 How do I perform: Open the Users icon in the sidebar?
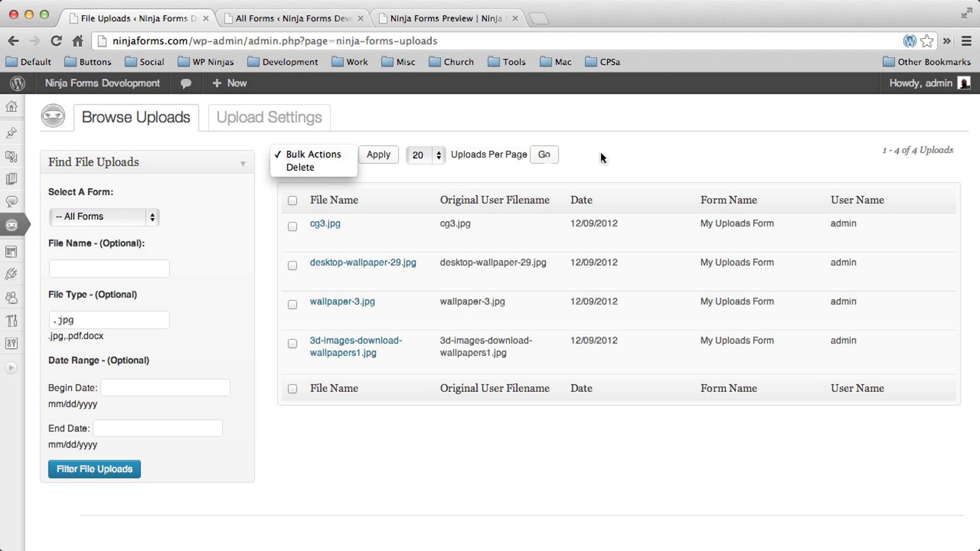tap(11, 298)
